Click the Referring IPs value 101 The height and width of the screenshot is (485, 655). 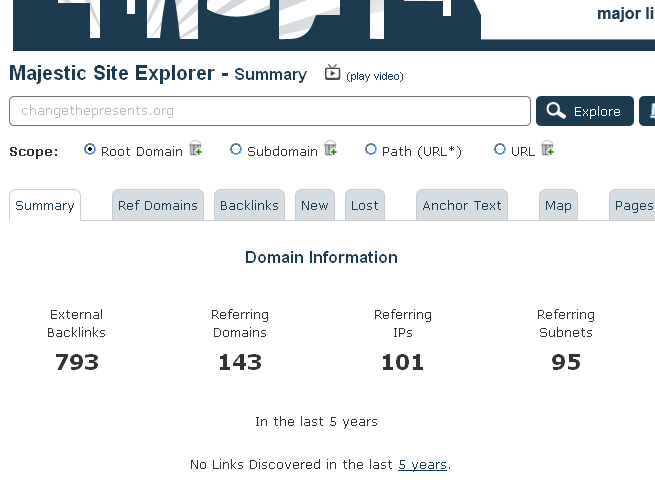pos(403,362)
